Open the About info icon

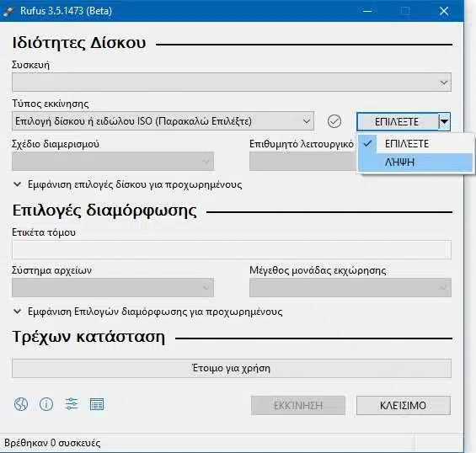coord(46,404)
